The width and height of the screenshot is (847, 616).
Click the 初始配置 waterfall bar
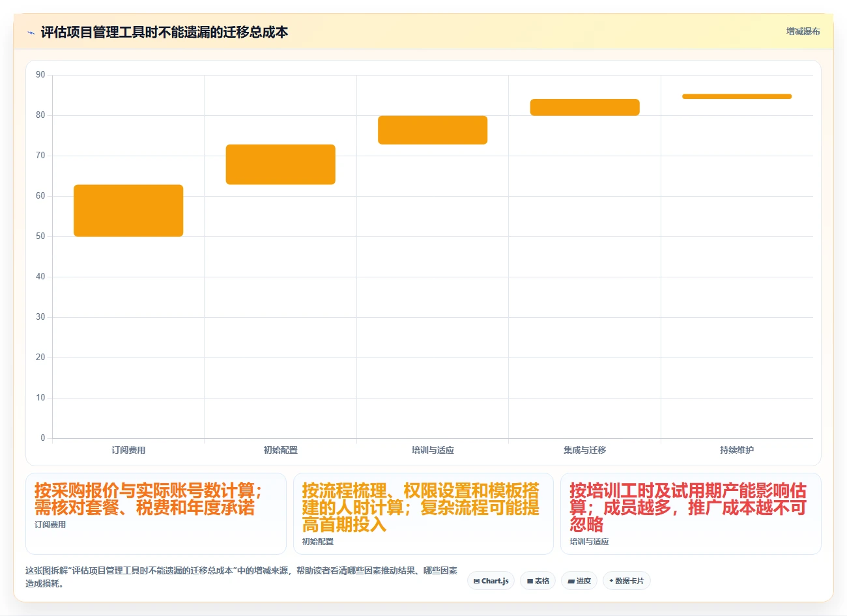tap(281, 164)
